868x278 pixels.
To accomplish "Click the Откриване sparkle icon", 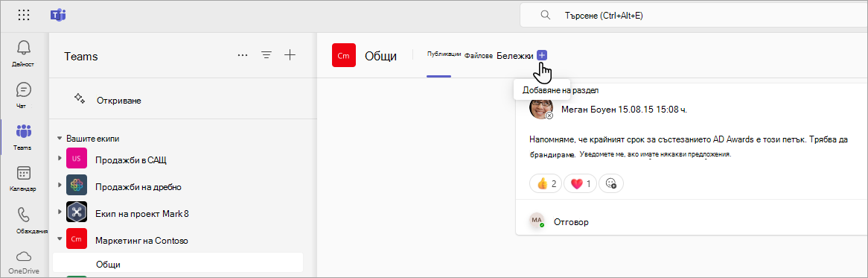I will point(79,99).
